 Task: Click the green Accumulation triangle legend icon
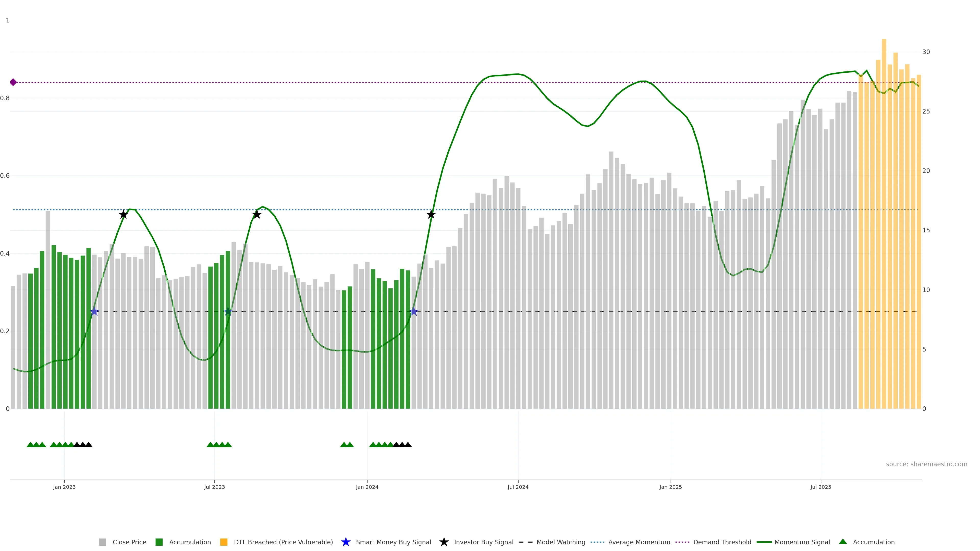[843, 542]
